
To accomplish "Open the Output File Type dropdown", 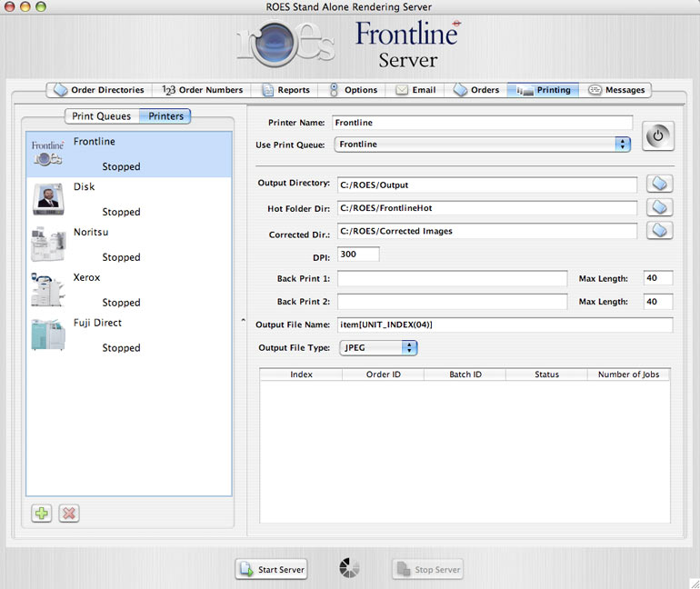I will coord(378,347).
